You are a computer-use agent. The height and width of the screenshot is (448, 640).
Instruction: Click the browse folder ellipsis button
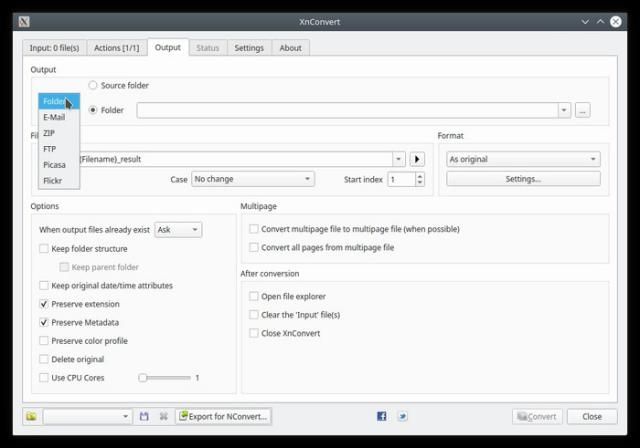583,110
